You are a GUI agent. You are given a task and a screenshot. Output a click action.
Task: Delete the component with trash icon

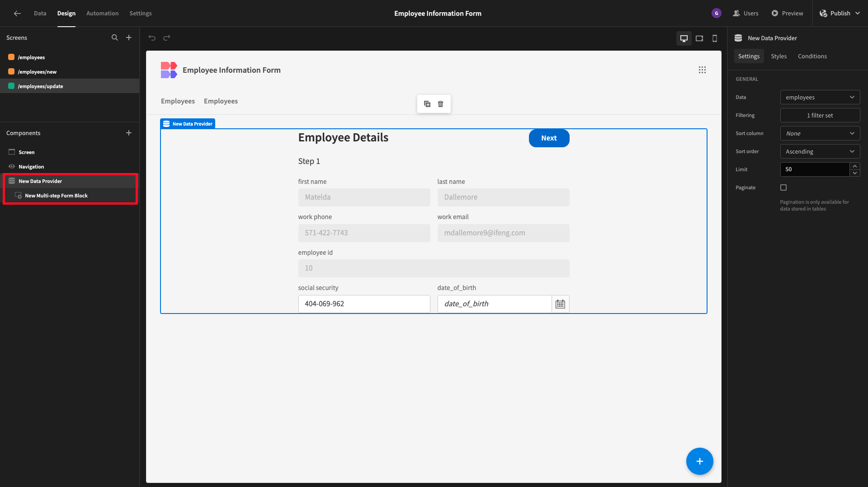click(x=440, y=104)
